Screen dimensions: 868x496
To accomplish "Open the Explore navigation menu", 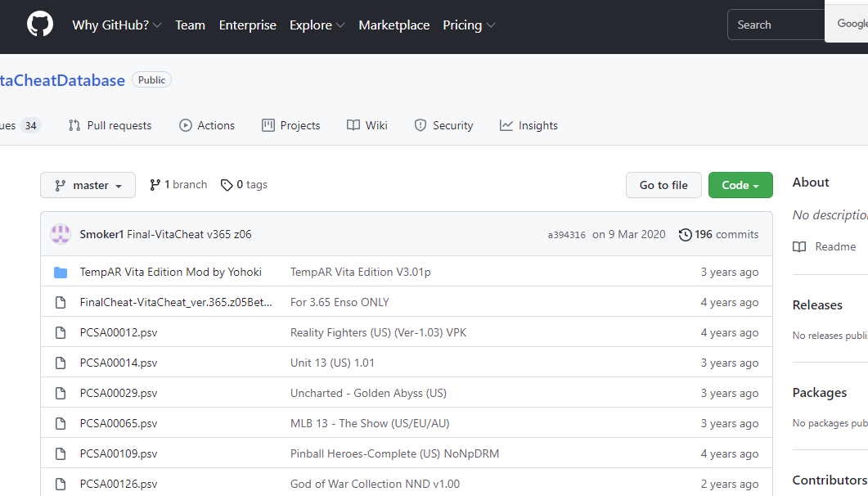I will pyautogui.click(x=317, y=25).
